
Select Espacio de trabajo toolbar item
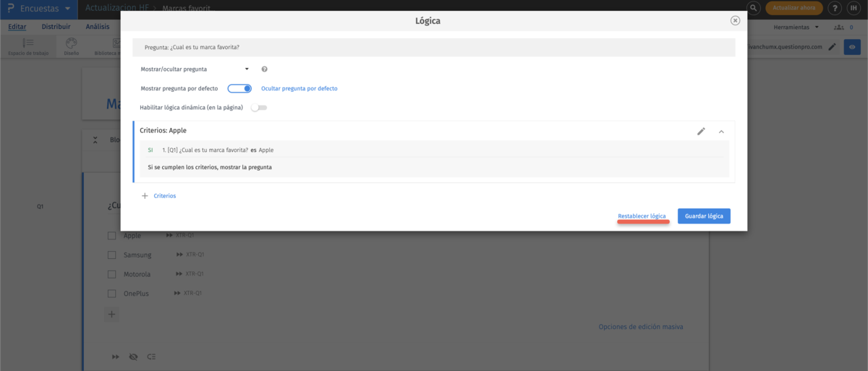click(x=28, y=47)
